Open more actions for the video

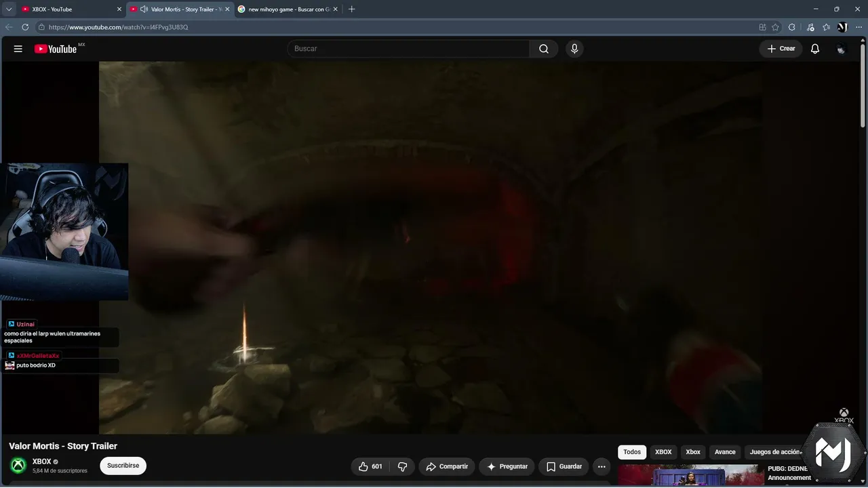tap(601, 466)
